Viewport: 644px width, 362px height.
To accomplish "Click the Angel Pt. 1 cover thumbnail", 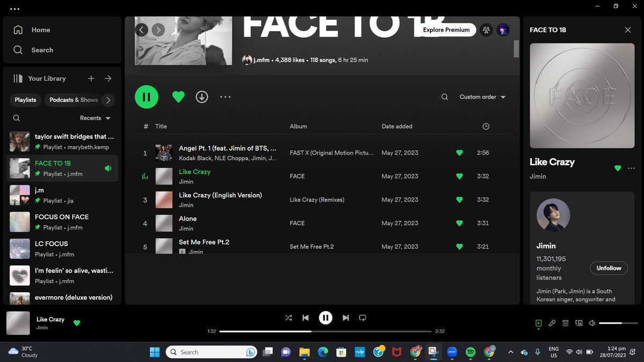I will (x=164, y=153).
